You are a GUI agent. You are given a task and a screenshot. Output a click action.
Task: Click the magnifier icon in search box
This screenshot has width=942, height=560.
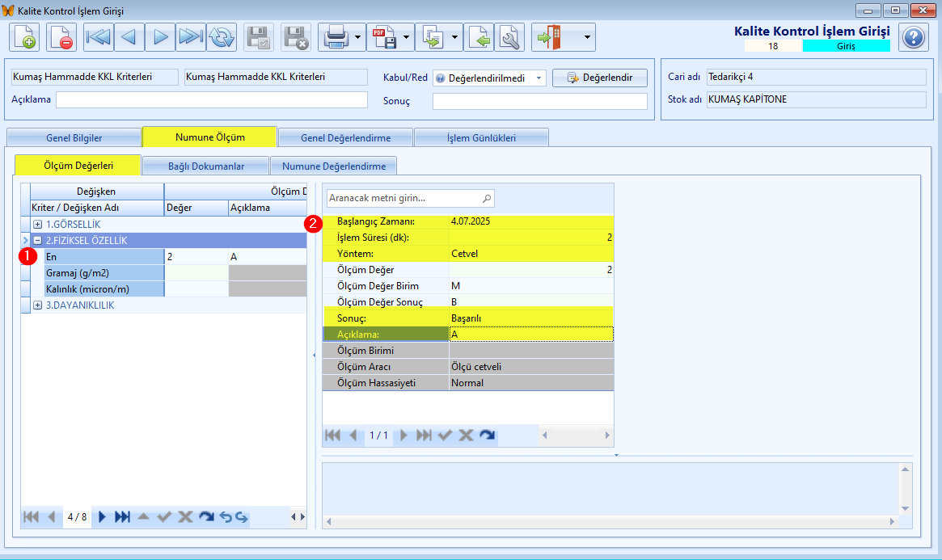pos(487,198)
